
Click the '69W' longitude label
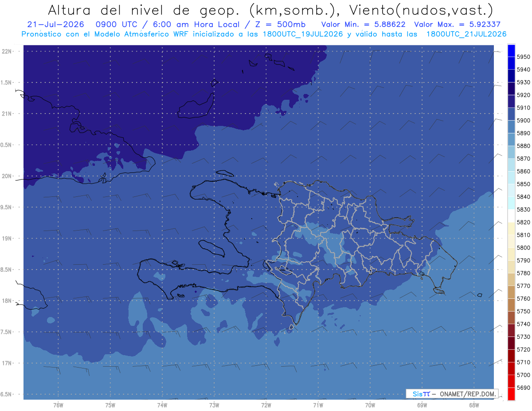tap(422, 405)
